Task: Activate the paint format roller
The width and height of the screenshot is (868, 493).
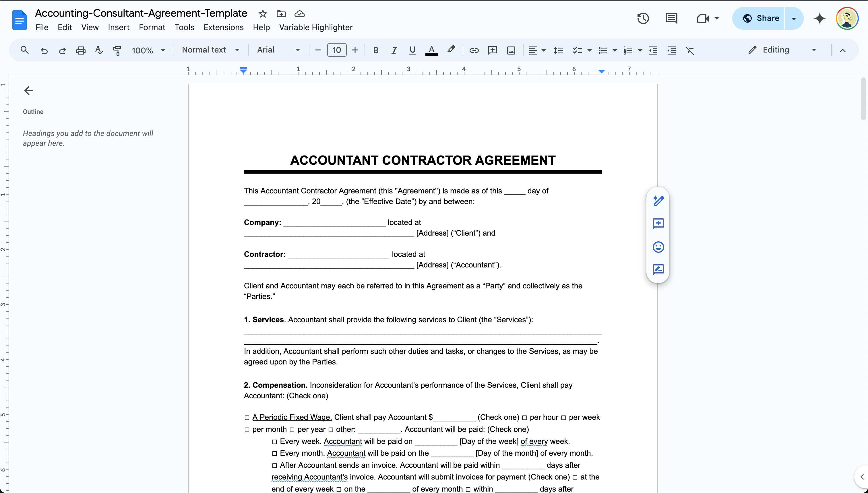Action: pos(117,50)
